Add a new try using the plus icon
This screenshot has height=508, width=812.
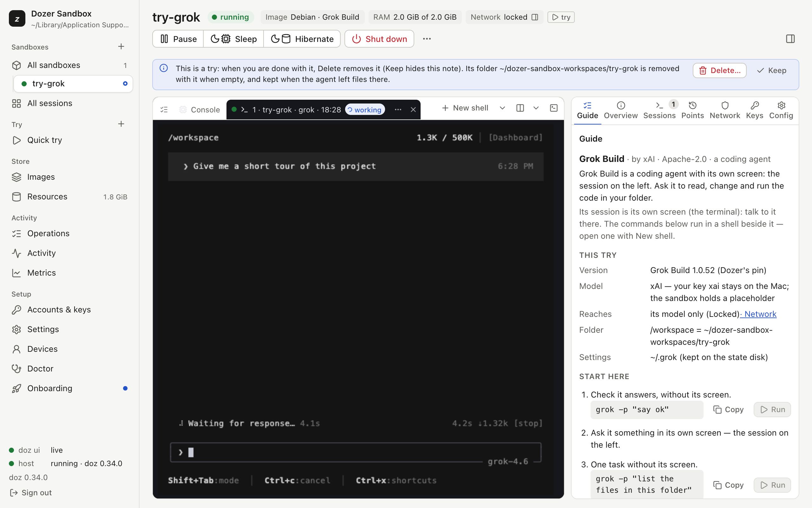pos(121,124)
